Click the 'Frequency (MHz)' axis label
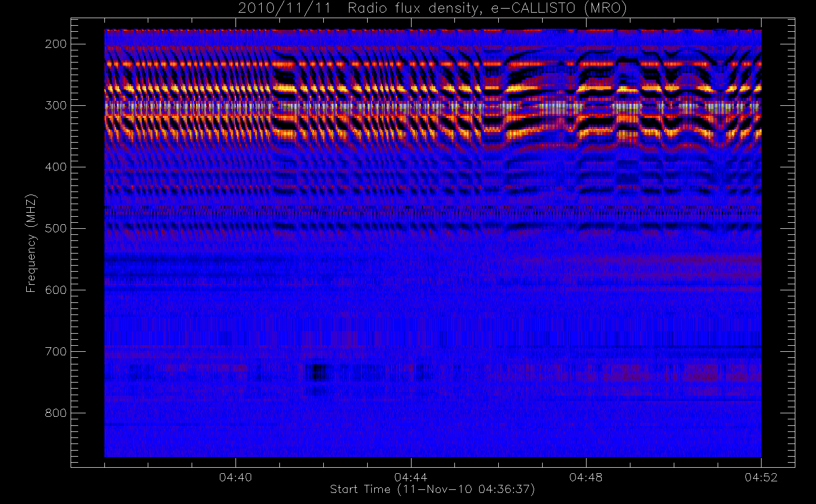This screenshot has width=816, height=504. [31, 243]
